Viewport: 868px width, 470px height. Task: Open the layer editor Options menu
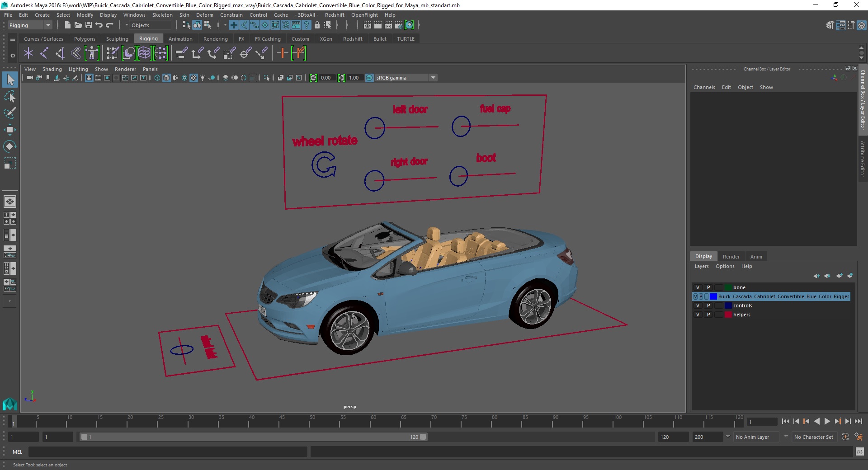[x=725, y=266]
